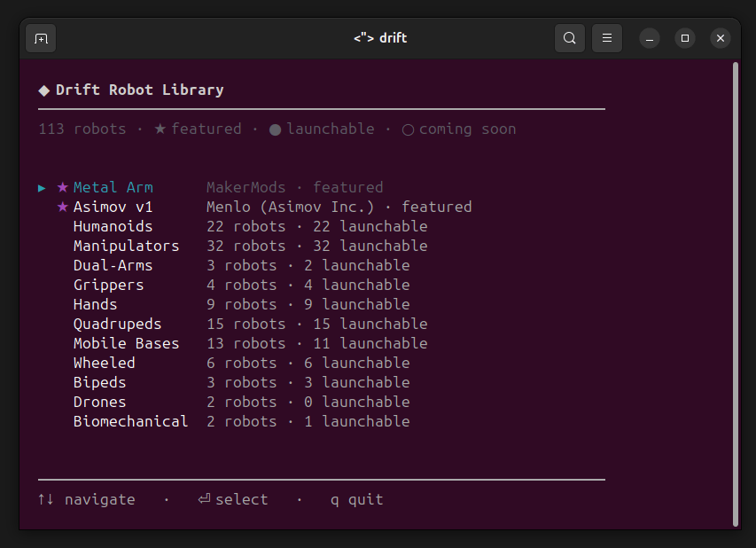Click the featured star in legend
756x548 pixels.
160,129
